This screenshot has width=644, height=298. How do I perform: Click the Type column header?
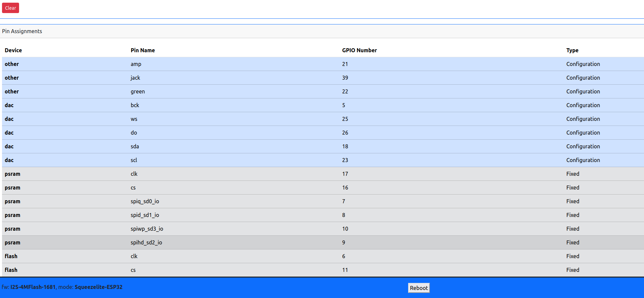(572, 50)
